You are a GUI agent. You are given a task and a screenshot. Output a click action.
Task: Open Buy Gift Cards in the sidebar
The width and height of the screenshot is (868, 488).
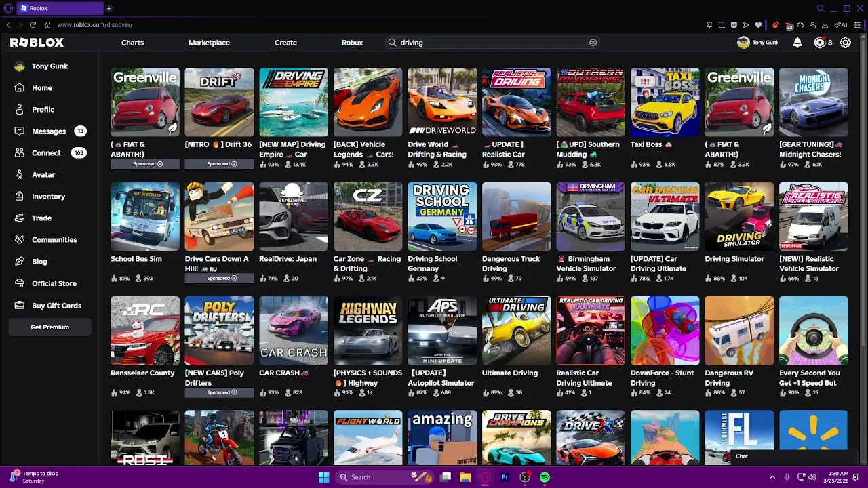tap(56, 306)
